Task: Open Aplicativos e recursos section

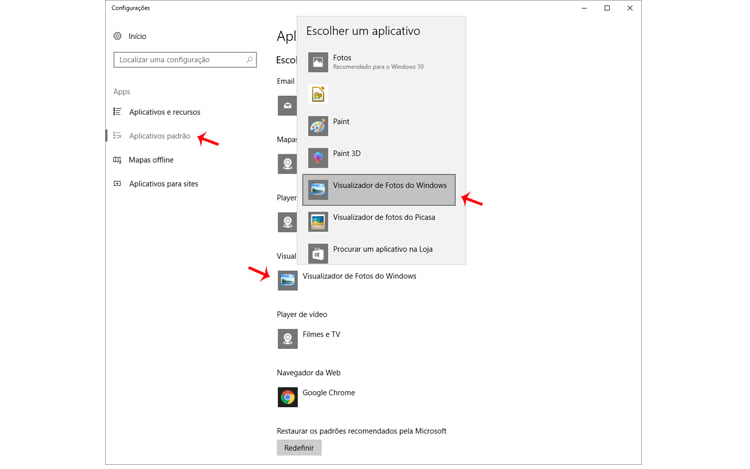Action: tap(164, 112)
